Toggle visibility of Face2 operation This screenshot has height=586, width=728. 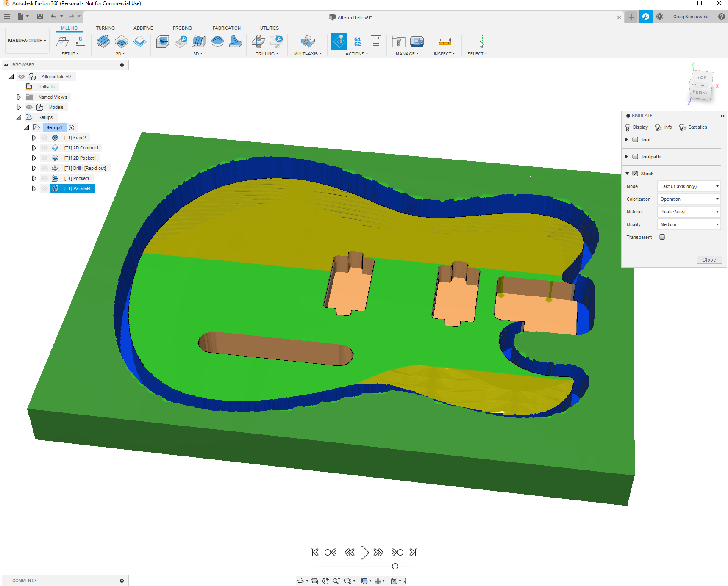44,138
